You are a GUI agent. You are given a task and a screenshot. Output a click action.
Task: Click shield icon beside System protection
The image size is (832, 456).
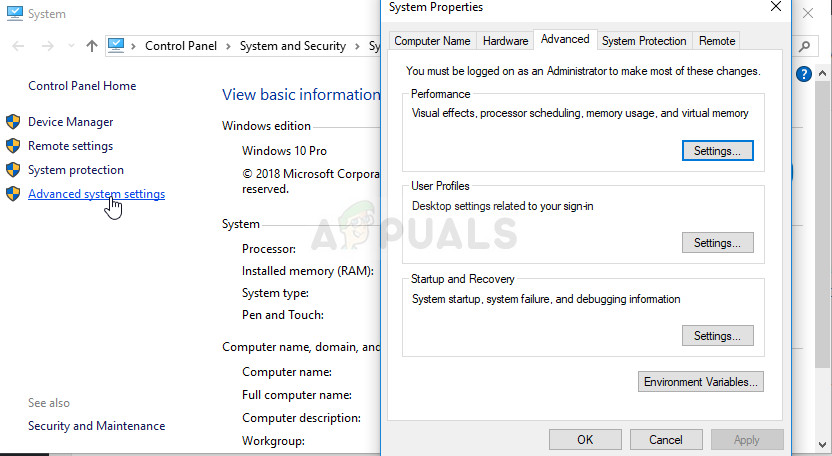click(x=13, y=169)
